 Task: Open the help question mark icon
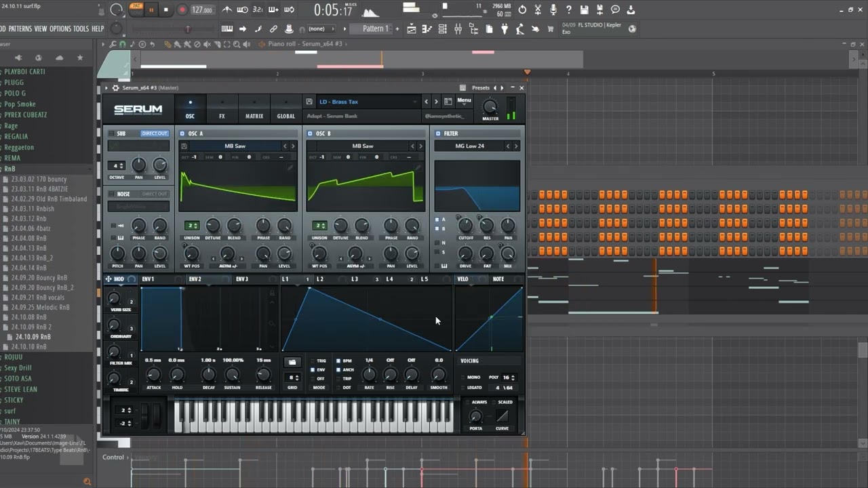pyautogui.click(x=569, y=9)
